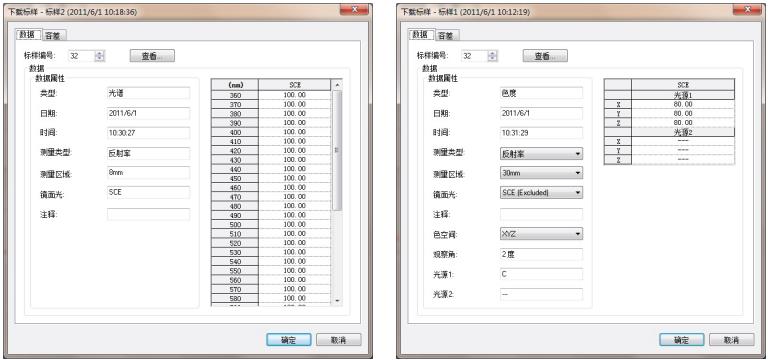Click SCE value cell for 480 nm

295,206
